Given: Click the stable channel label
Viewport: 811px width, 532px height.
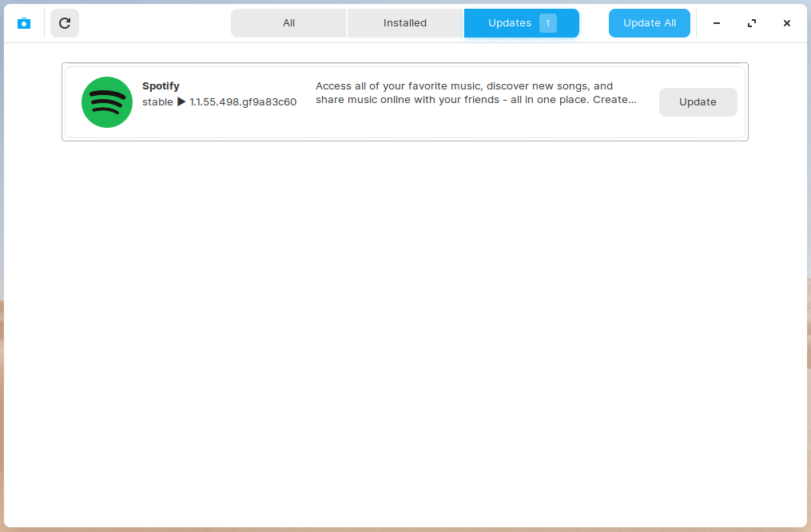Looking at the screenshot, I should (157, 102).
